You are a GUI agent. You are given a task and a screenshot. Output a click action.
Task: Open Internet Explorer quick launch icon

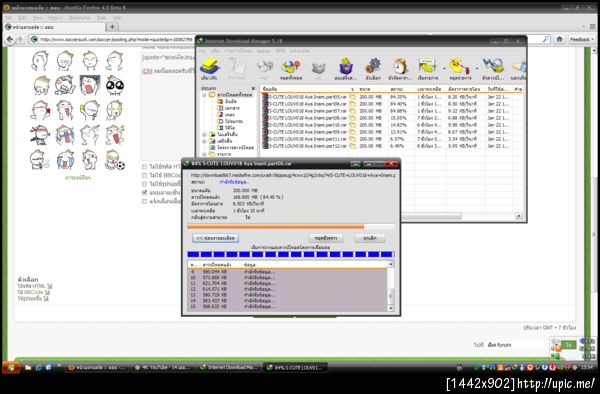point(38,368)
